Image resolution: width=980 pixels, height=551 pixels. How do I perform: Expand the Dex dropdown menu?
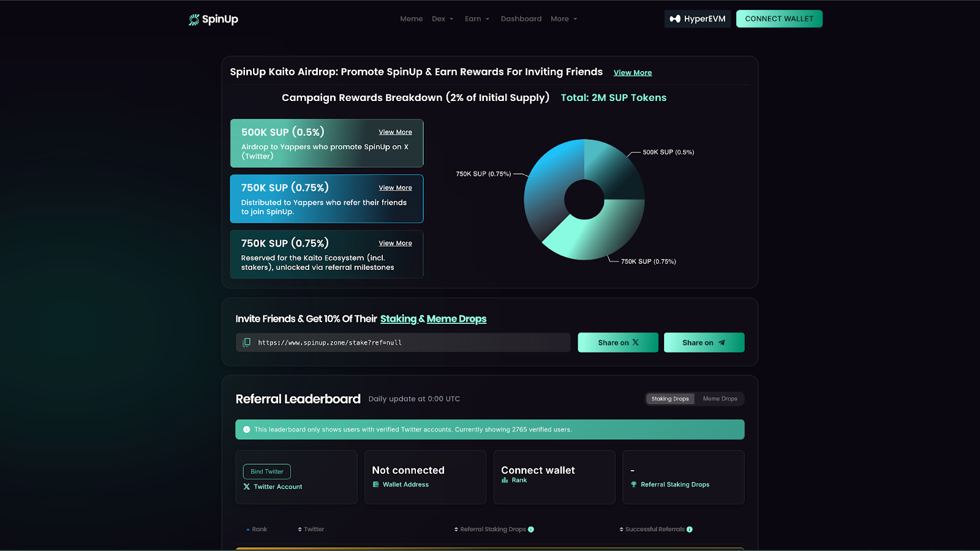[442, 19]
